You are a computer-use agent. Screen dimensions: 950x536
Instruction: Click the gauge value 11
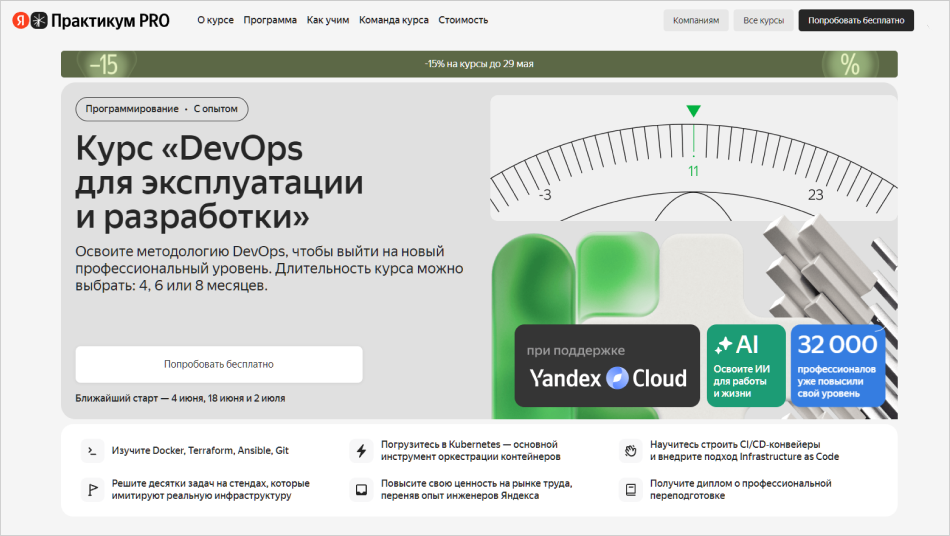click(693, 171)
